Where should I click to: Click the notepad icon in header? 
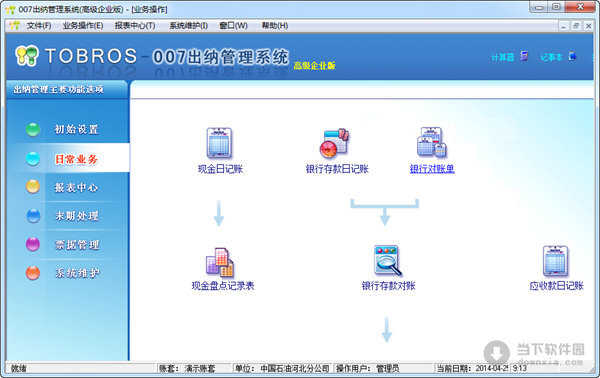tap(572, 56)
